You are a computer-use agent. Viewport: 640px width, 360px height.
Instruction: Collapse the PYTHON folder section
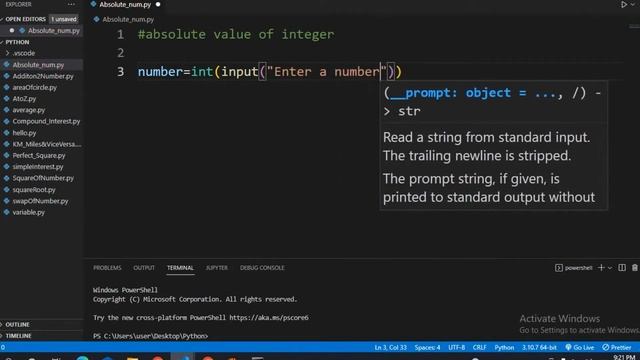click(x=16, y=42)
